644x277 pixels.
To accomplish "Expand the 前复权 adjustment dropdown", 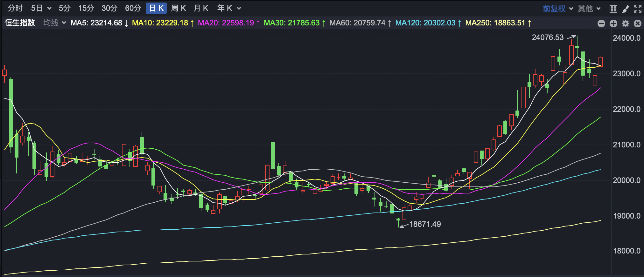I will click(558, 9).
